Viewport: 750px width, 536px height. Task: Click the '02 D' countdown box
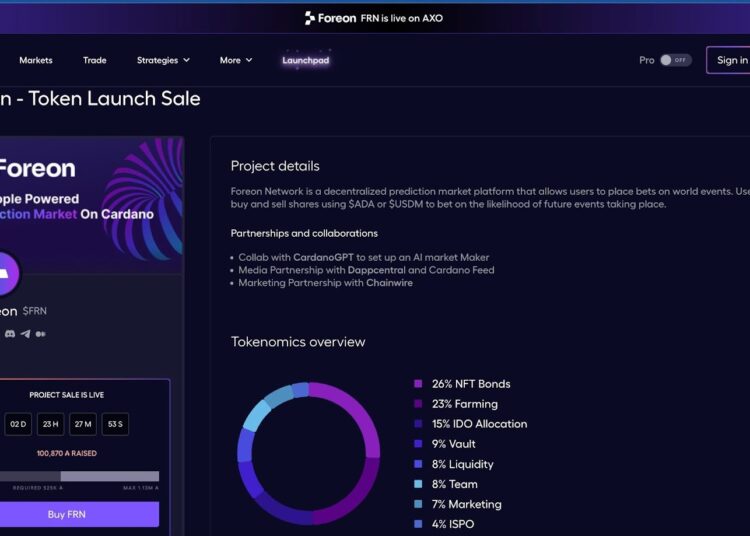click(x=18, y=424)
